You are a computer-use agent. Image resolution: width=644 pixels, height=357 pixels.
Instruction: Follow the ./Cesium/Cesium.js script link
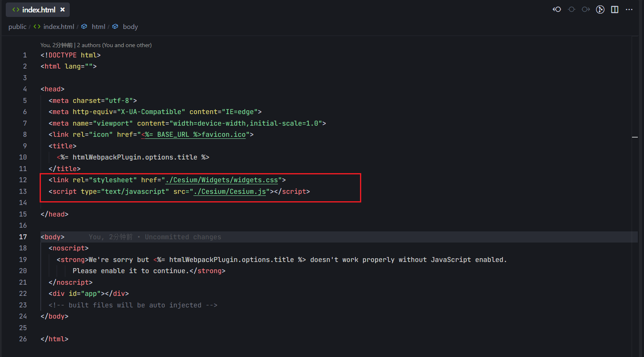tap(230, 192)
